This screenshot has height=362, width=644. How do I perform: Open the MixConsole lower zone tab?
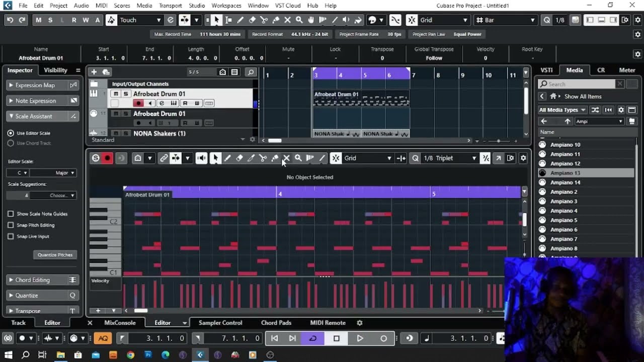120,323
